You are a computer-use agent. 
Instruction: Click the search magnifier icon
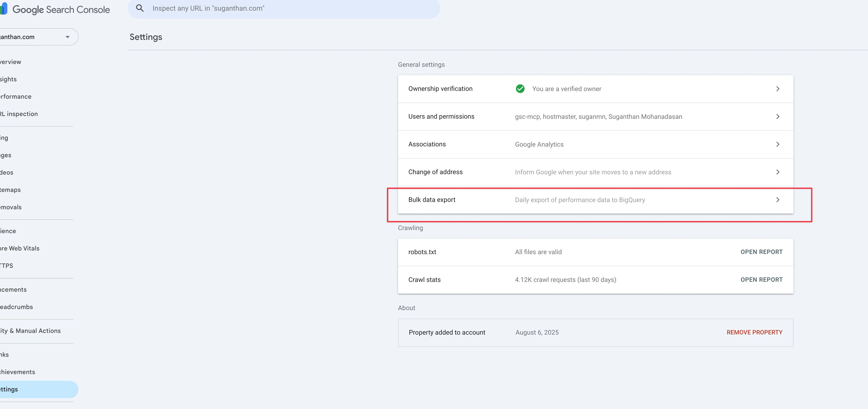tap(140, 8)
